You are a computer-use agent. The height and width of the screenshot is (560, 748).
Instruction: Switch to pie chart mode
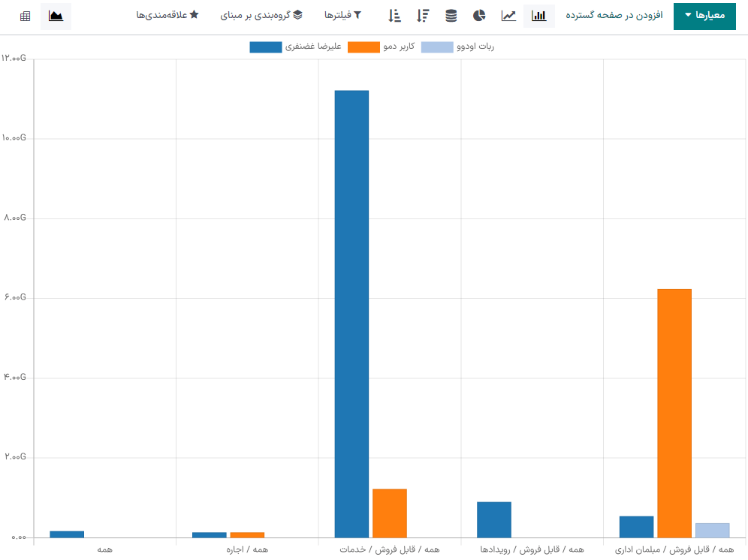tap(479, 16)
